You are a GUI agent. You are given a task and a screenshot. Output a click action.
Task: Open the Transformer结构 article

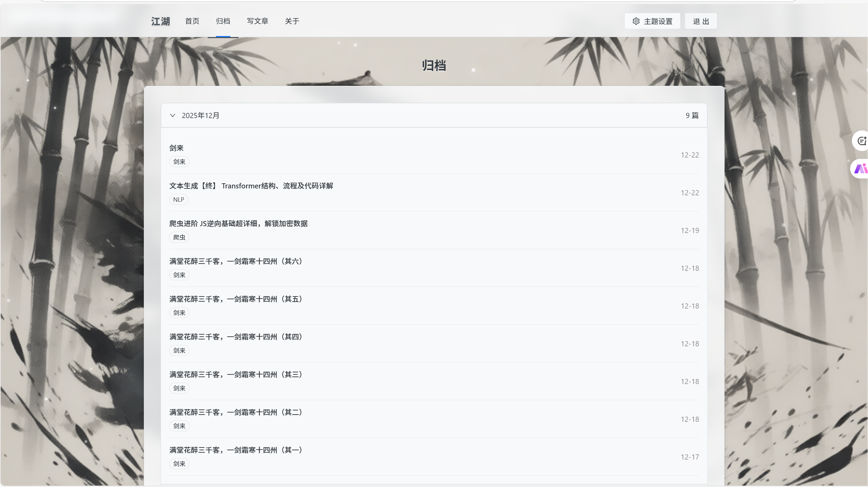pos(251,186)
